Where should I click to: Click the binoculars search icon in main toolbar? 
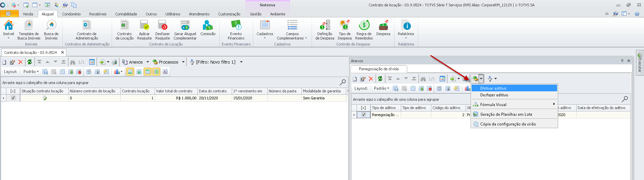click(x=72, y=62)
